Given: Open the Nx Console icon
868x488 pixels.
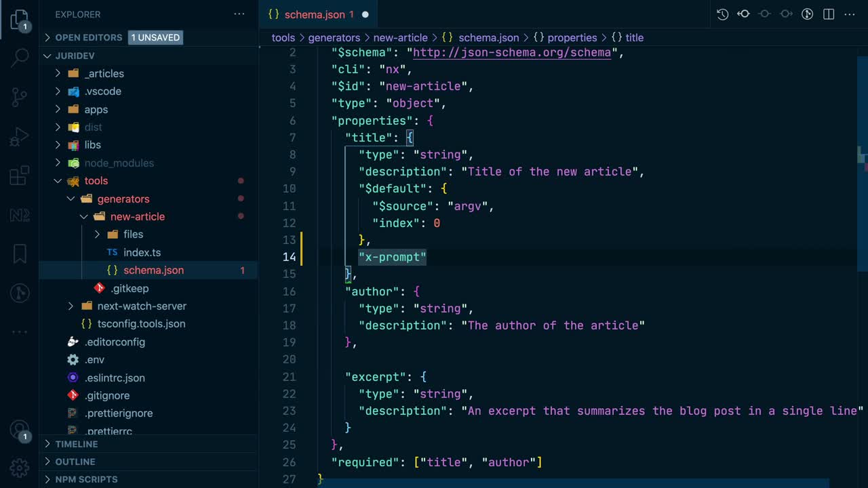Looking at the screenshot, I should point(20,216).
